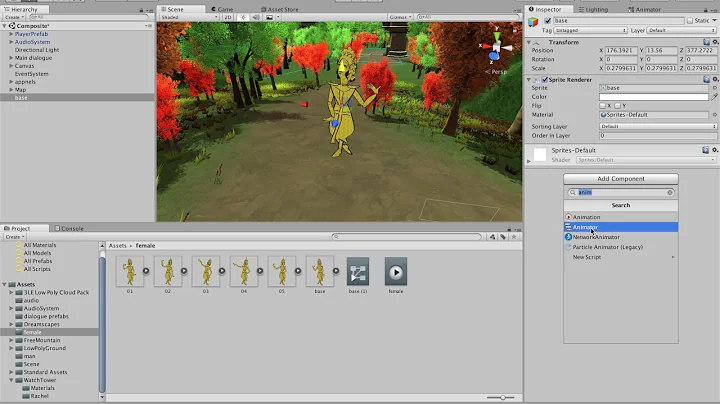Image resolution: width=720 pixels, height=404 pixels.
Task: Open New Script submenu entry
Action: [621, 257]
